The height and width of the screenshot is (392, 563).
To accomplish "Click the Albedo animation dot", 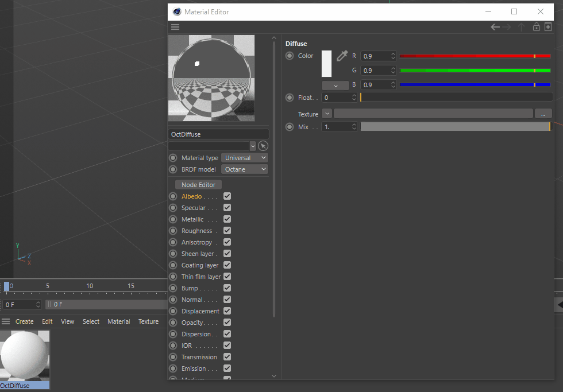I will click(173, 196).
